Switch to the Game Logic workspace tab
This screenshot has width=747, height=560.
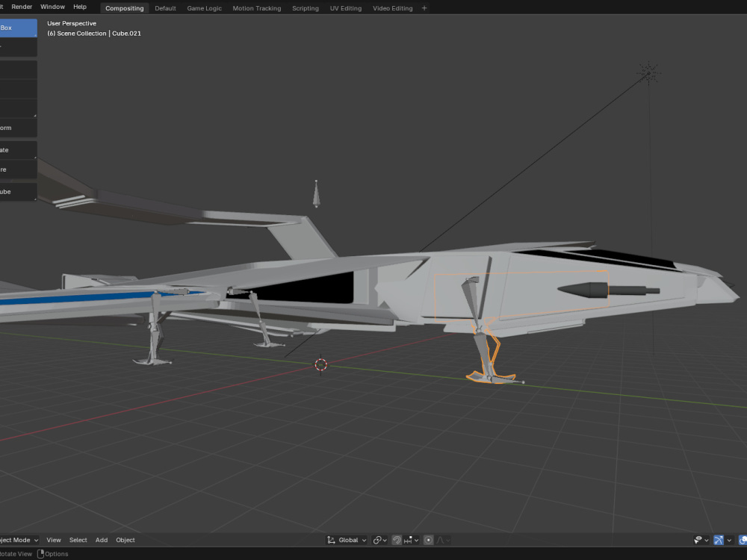[205, 8]
